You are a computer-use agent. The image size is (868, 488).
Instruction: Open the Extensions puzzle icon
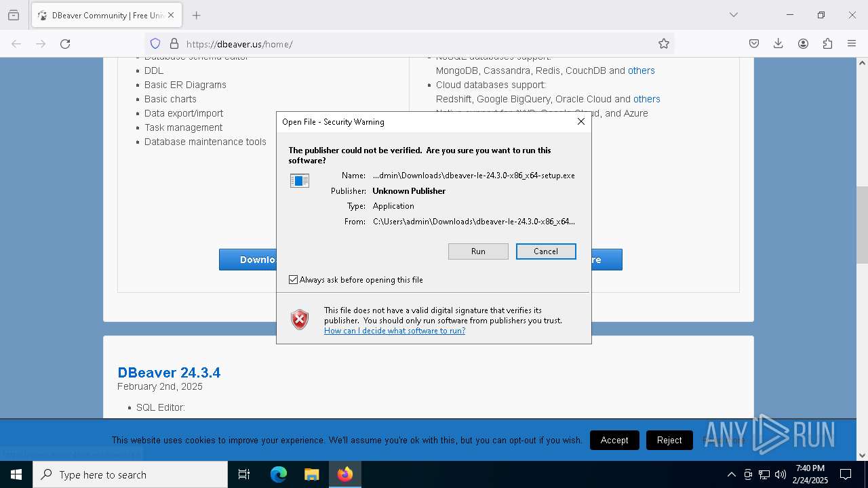(827, 44)
